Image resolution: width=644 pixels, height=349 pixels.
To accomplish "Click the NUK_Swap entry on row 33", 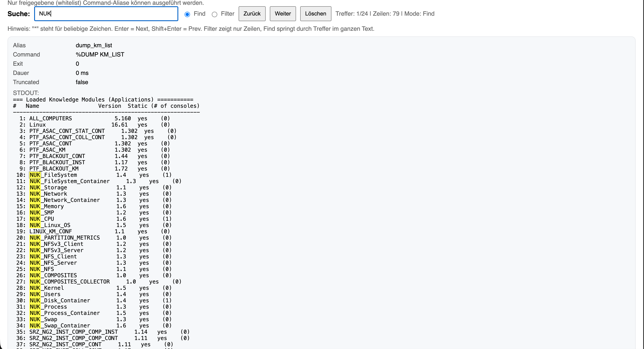I will point(44,319).
